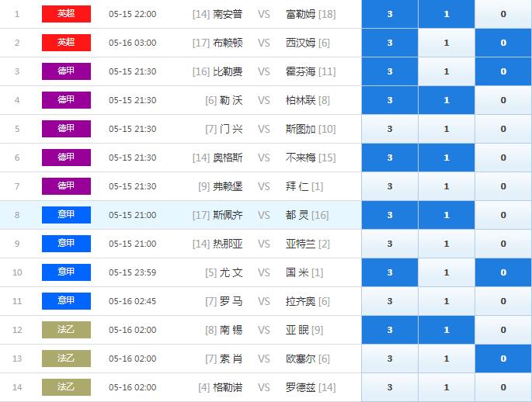Screen dimensions: 532x402
Task: Select the 1 option for 布赖顿 vs 西汉姆
Action: [x=446, y=43]
